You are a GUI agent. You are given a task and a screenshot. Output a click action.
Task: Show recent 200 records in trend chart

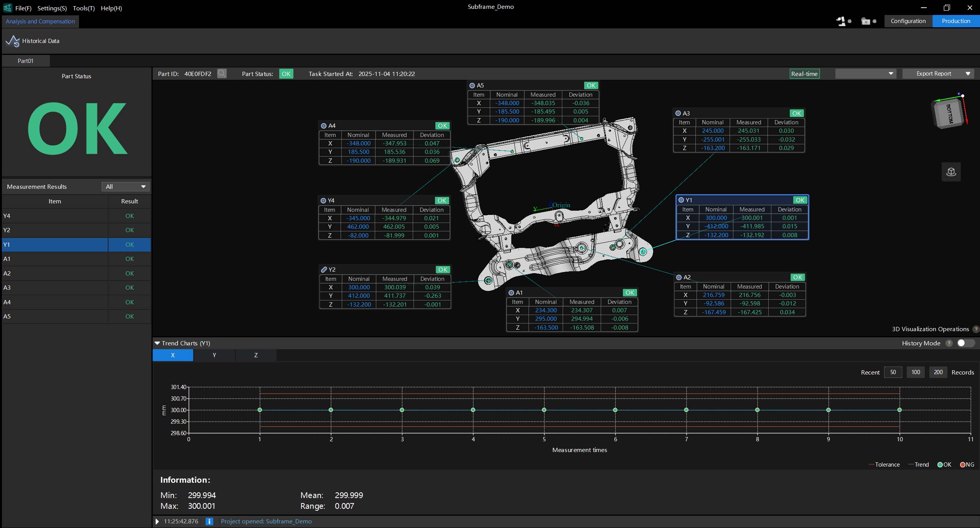coord(938,372)
